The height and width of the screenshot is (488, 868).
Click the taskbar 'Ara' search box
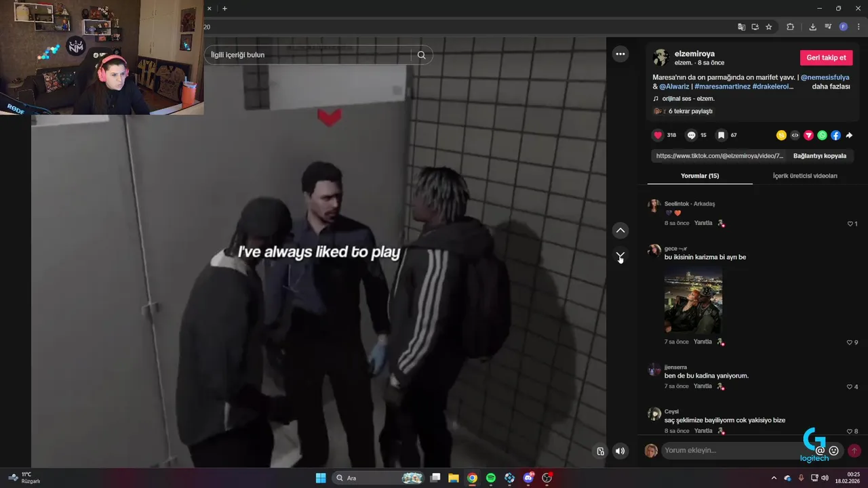(x=380, y=478)
